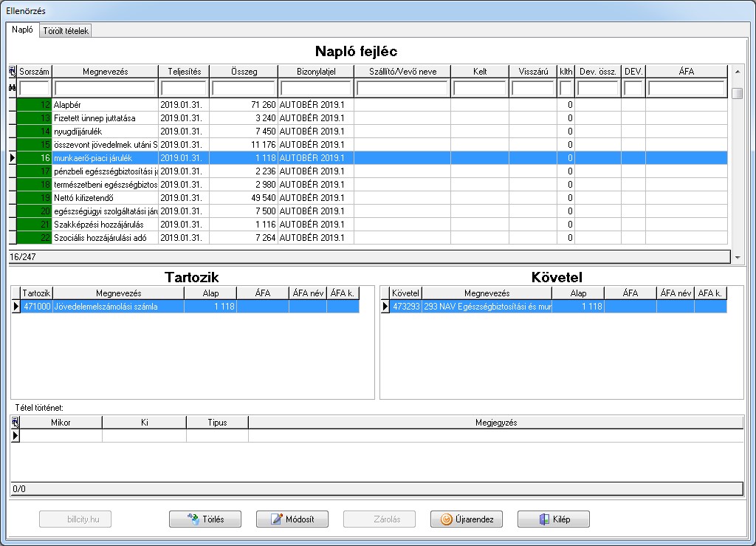The height and width of the screenshot is (546, 756).
Task: Select the nyugdíjjárulék row
Action: 368,132
